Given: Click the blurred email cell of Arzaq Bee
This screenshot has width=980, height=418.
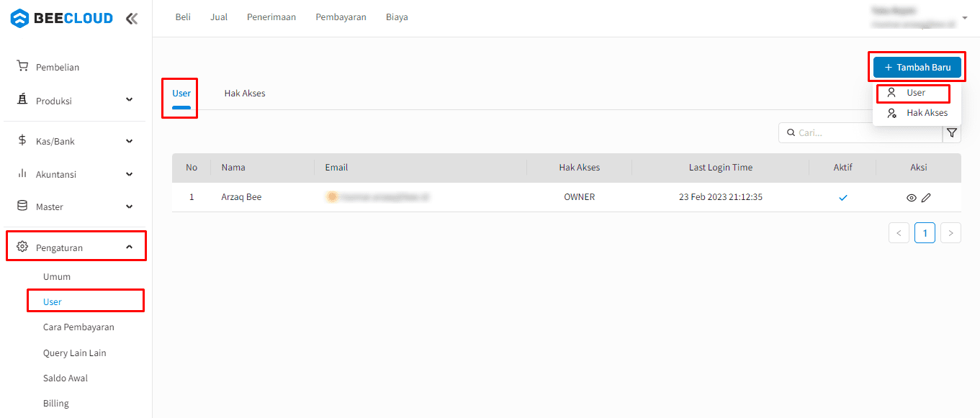Looking at the screenshot, I should [378, 196].
